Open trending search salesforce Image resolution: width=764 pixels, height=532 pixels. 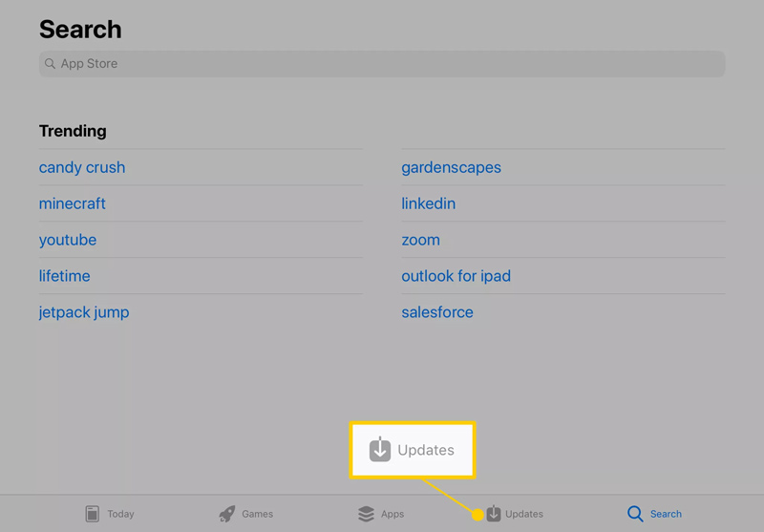coord(436,312)
